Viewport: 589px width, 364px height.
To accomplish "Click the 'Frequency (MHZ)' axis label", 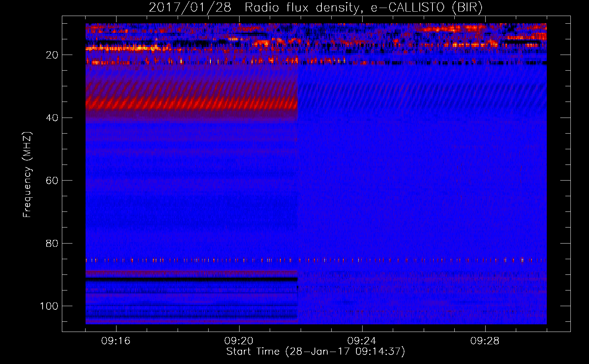I will [x=27, y=175].
